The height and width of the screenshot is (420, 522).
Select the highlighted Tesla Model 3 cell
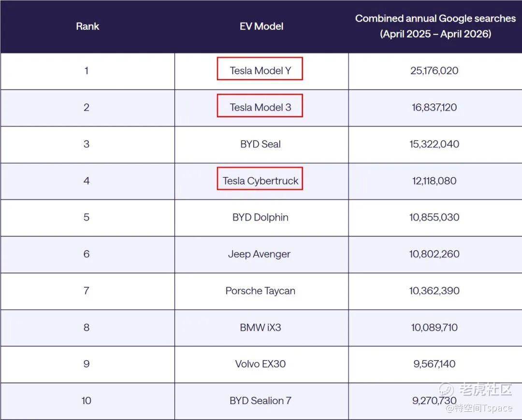[x=260, y=105]
